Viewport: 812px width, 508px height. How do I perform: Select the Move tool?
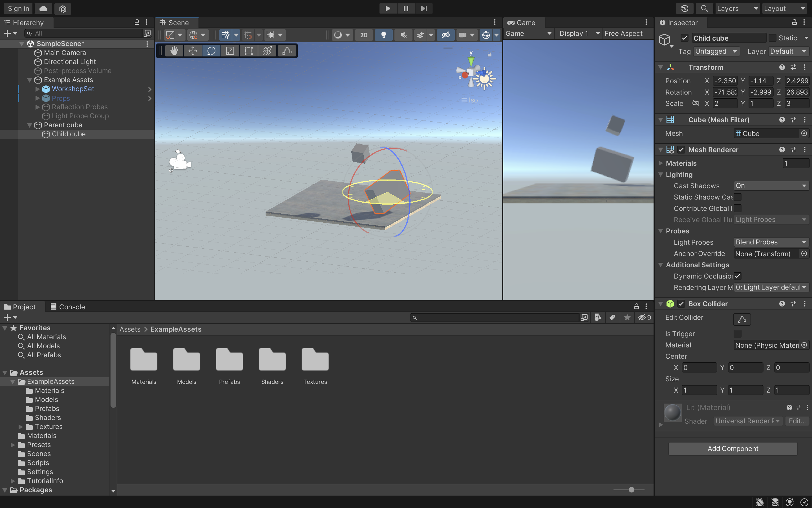pos(193,51)
